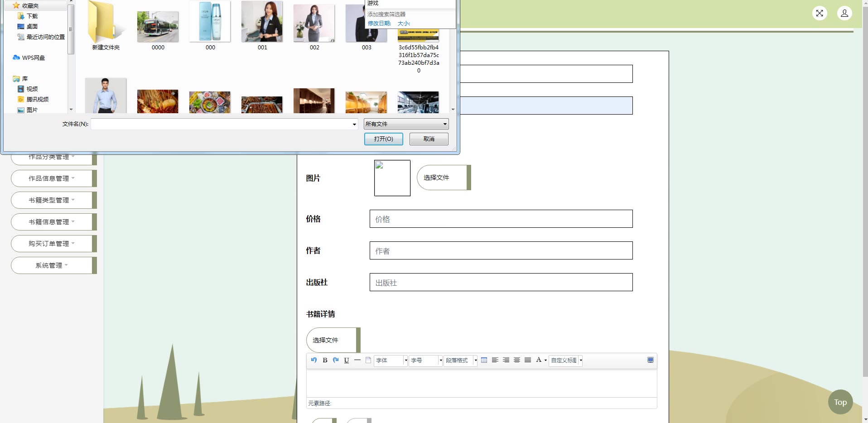Click the 价格 input field

pos(501,219)
